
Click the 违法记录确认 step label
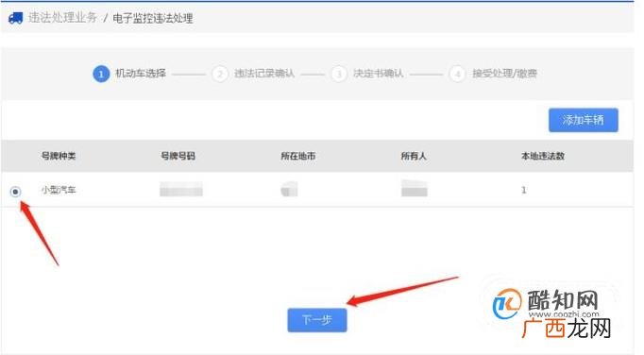pos(264,74)
